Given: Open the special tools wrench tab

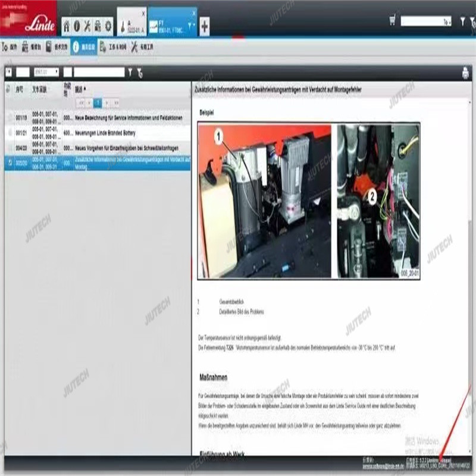Looking at the screenshot, I should coord(142,47).
